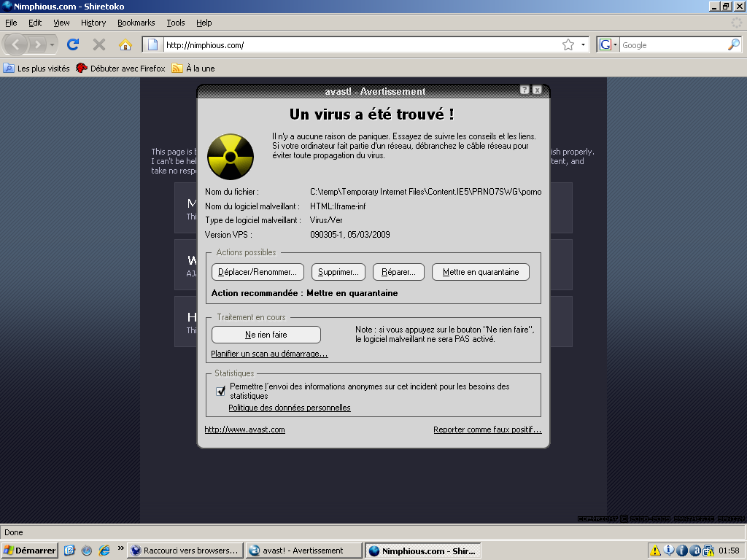Click the help question mark in avast dialog

click(525, 90)
